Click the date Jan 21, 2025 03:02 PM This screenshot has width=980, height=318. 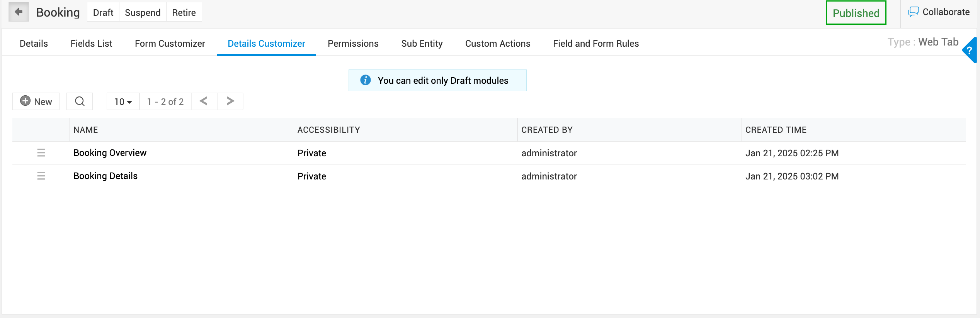[x=792, y=176]
